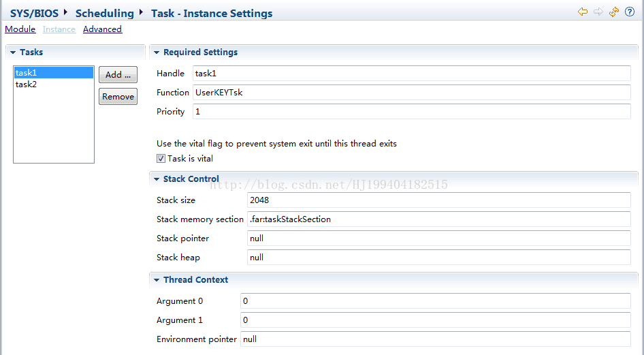Screen dimensions: 644x355
Task: Click the refresh view icon
Action: pyautogui.click(x=613, y=12)
